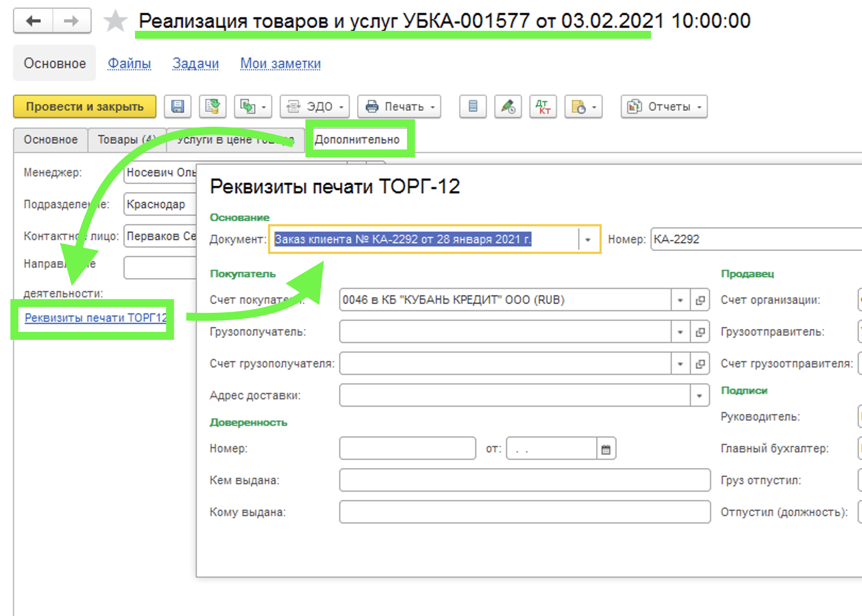Image resolution: width=862 pixels, height=616 pixels.
Task: Click the back navigation arrow
Action: [x=33, y=21]
